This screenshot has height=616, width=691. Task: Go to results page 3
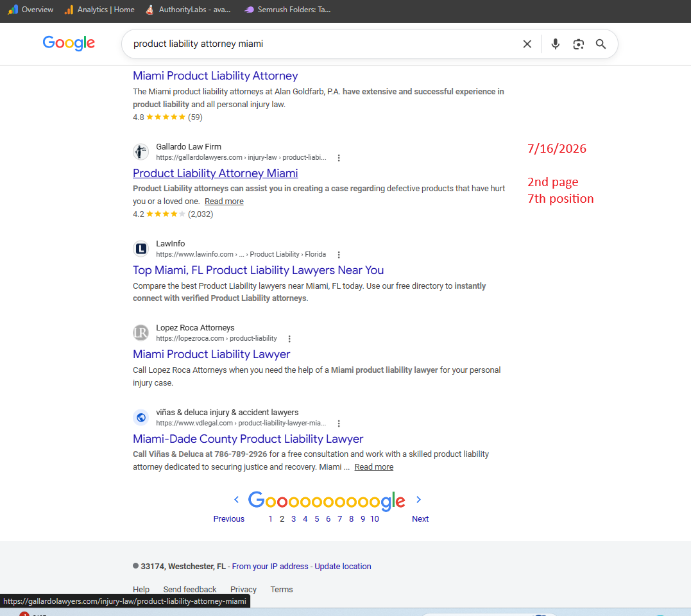[x=293, y=519]
